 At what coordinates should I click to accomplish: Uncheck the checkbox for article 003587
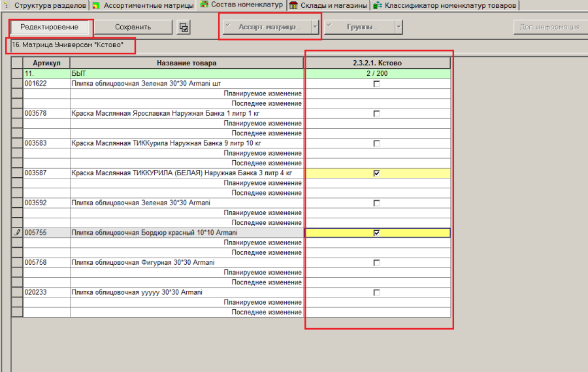pyautogui.click(x=376, y=173)
